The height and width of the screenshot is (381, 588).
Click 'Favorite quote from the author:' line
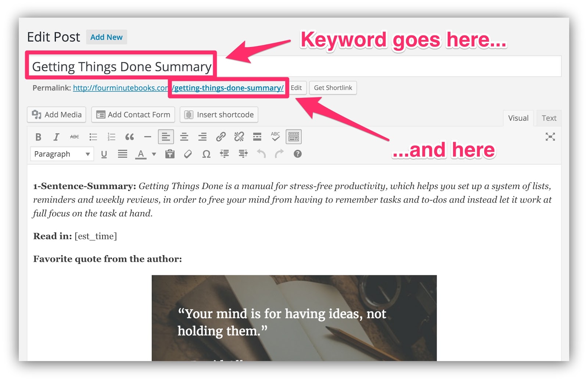point(108,259)
